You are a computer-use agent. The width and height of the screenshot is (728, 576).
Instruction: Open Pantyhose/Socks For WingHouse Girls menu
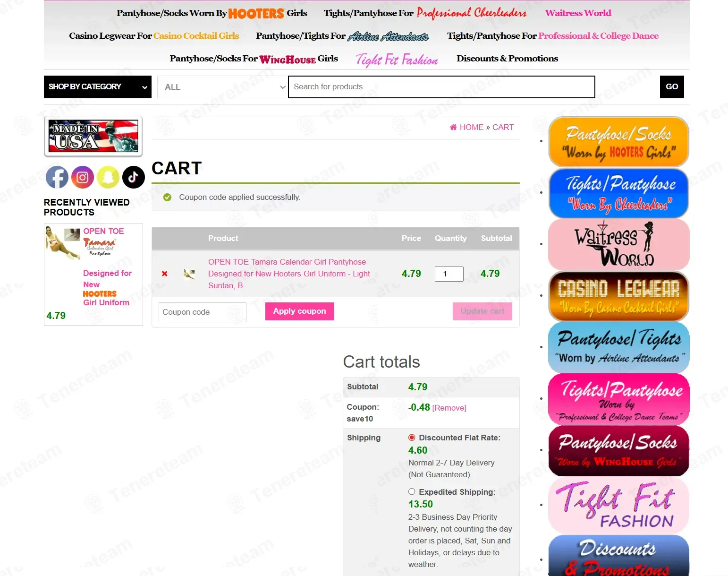(x=254, y=59)
